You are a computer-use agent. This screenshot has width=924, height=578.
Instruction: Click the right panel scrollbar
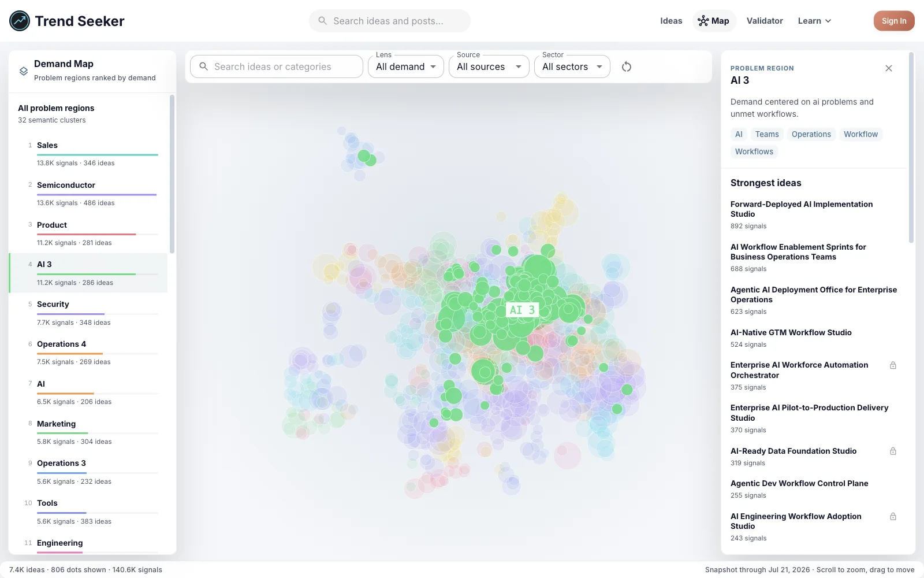[911, 148]
